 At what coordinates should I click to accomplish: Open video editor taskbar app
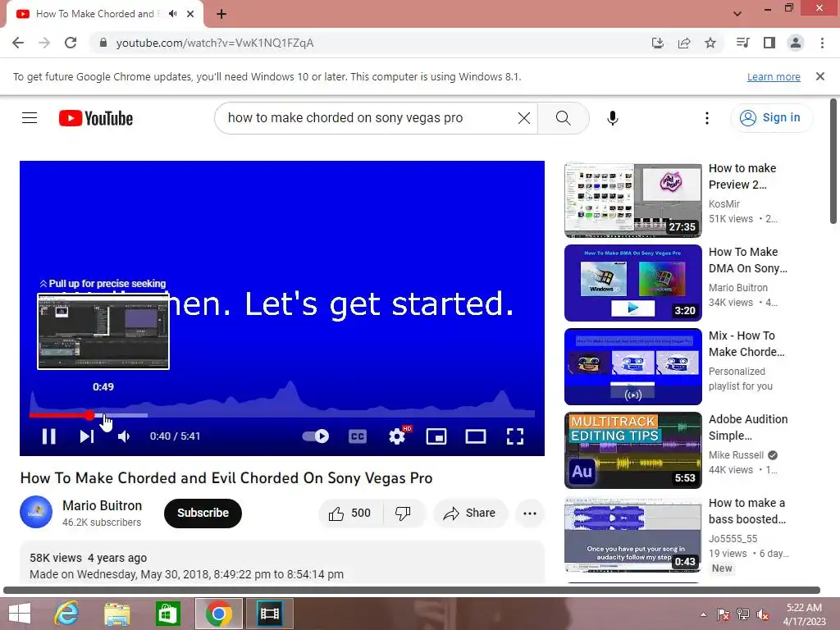(269, 614)
